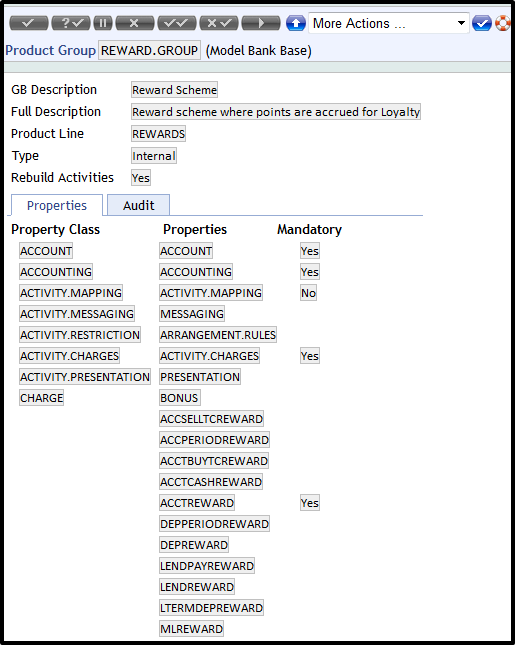Click the commit checkmark toolbar button

point(29,23)
